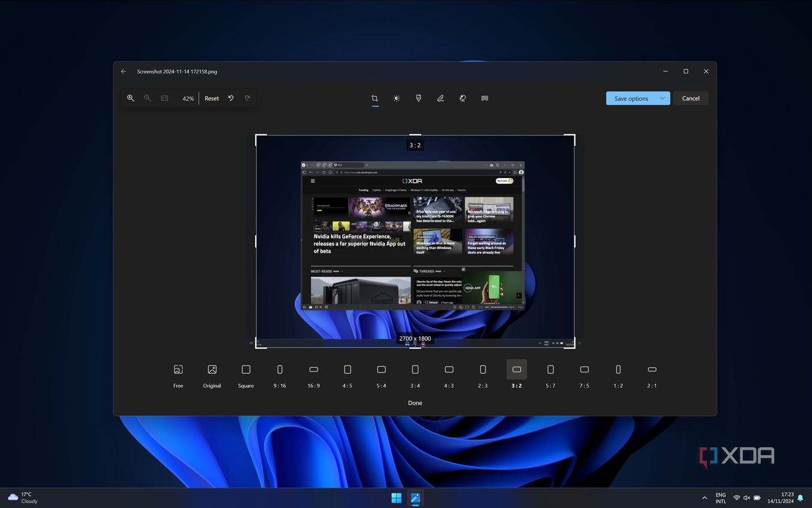
Task: Open the Windows Start menu
Action: 396,498
